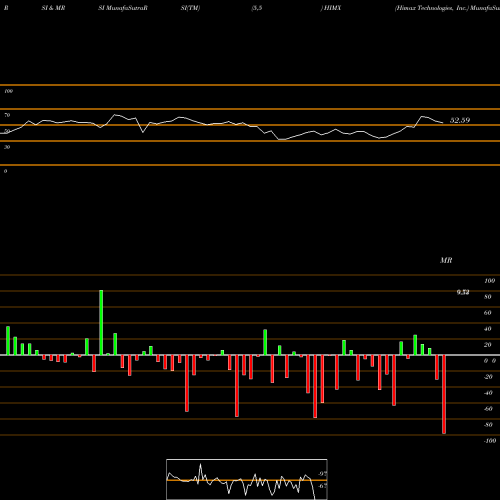The width and height of the screenshot is (500, 500).
Task: Click the tallest green bar in the MR histogram
Action: tap(101, 322)
